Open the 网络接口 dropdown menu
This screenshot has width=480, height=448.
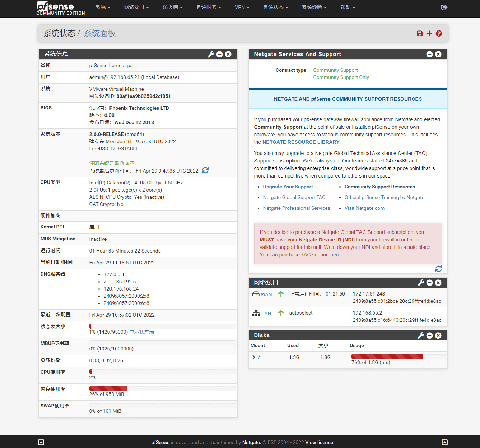[x=136, y=7]
